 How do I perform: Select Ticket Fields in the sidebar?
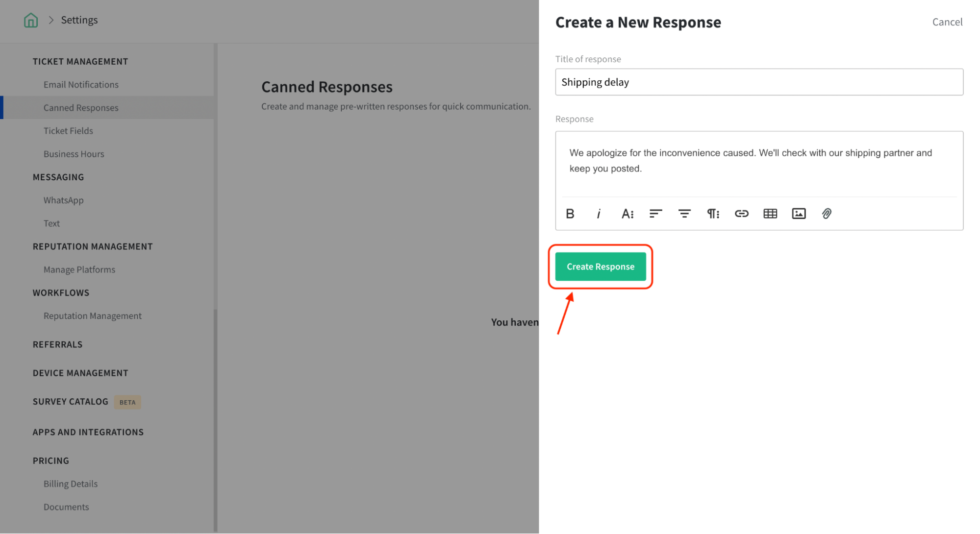click(x=68, y=131)
